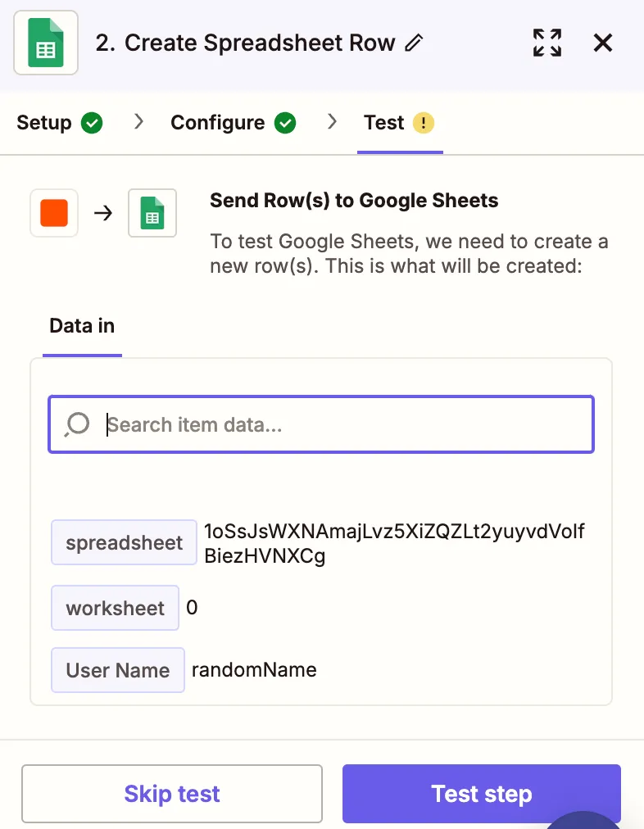The width and height of the screenshot is (644, 829).
Task: Click the chevron between Configure and Test
Action: click(x=332, y=121)
